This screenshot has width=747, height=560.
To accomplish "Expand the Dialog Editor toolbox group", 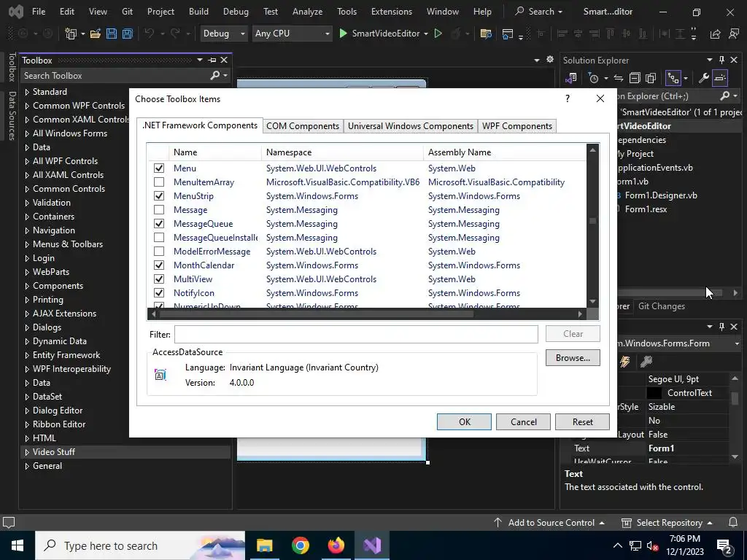I will tap(27, 411).
